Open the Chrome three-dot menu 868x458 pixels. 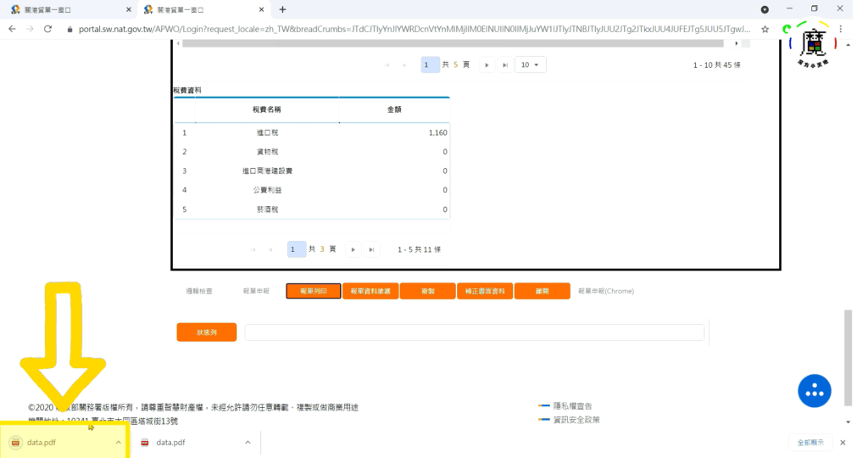pos(840,29)
